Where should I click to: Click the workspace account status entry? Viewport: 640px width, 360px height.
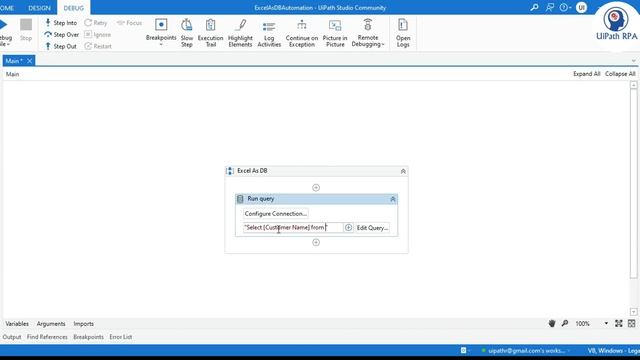pos(524,351)
